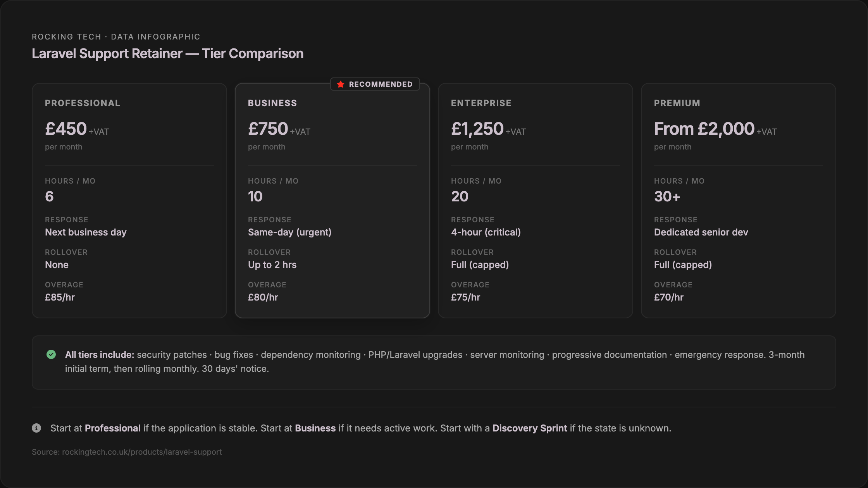Image resolution: width=868 pixels, height=488 pixels.
Task: Click 'RESPONSE' label on Enterprise card
Action: 473,220
